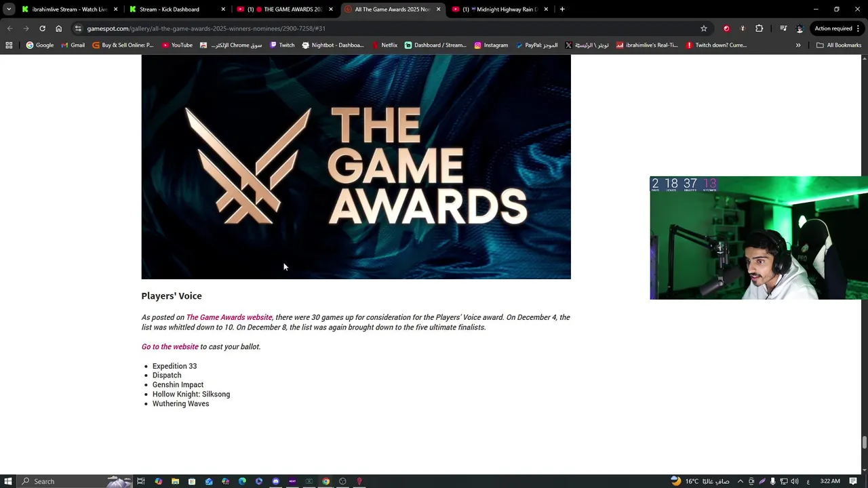
Task: Select the Expedition 33 list item
Action: [174, 366]
